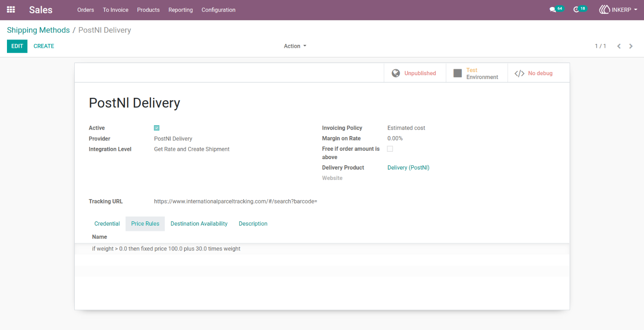644x330 pixels.
Task: Click the Estimated cost invoicing value
Action: (x=406, y=128)
